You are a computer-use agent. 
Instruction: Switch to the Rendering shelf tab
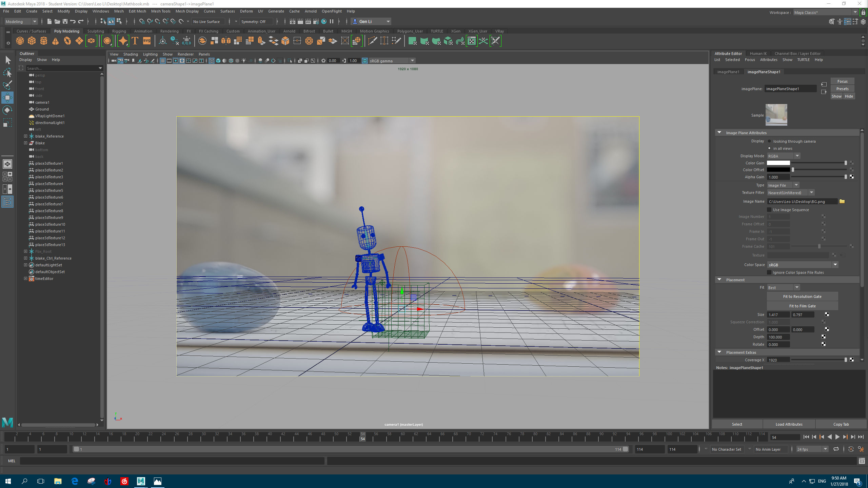[170, 31]
